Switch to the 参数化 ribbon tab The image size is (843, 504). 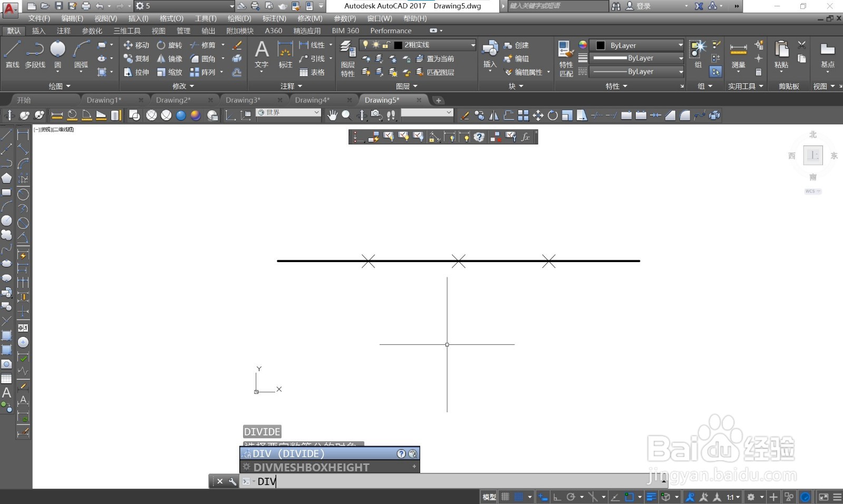pyautogui.click(x=92, y=31)
